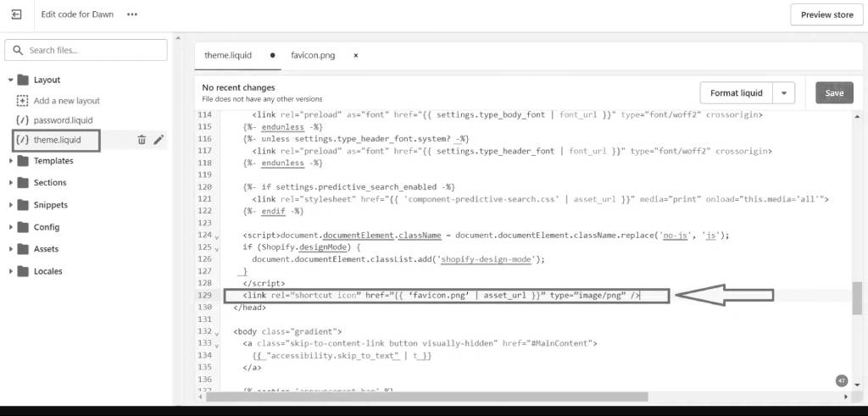Click the exit editor icon

17,15
